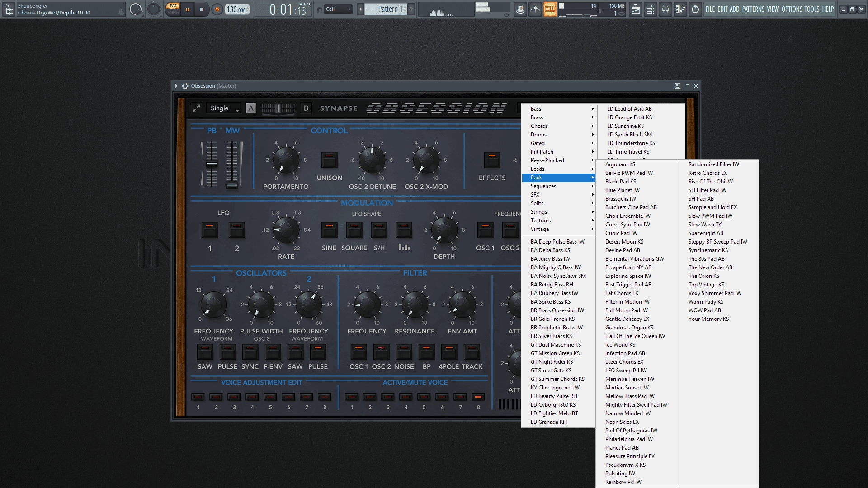The width and height of the screenshot is (868, 488).
Task: Toggle filter 4POLE button
Action: click(x=449, y=352)
